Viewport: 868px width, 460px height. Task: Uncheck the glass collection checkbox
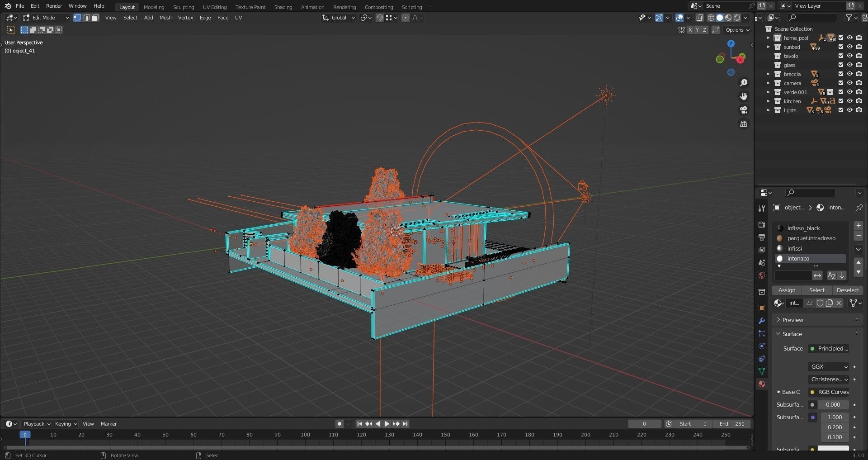click(x=841, y=65)
